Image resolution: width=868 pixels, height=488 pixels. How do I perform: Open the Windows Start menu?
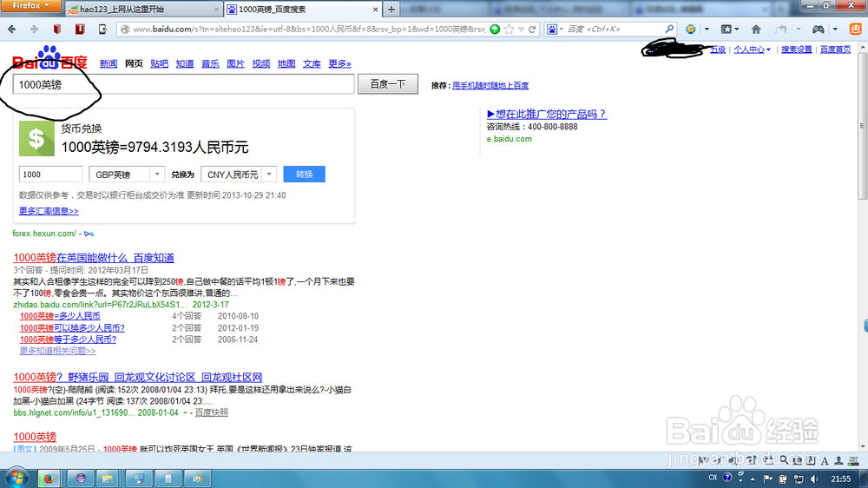click(x=16, y=478)
